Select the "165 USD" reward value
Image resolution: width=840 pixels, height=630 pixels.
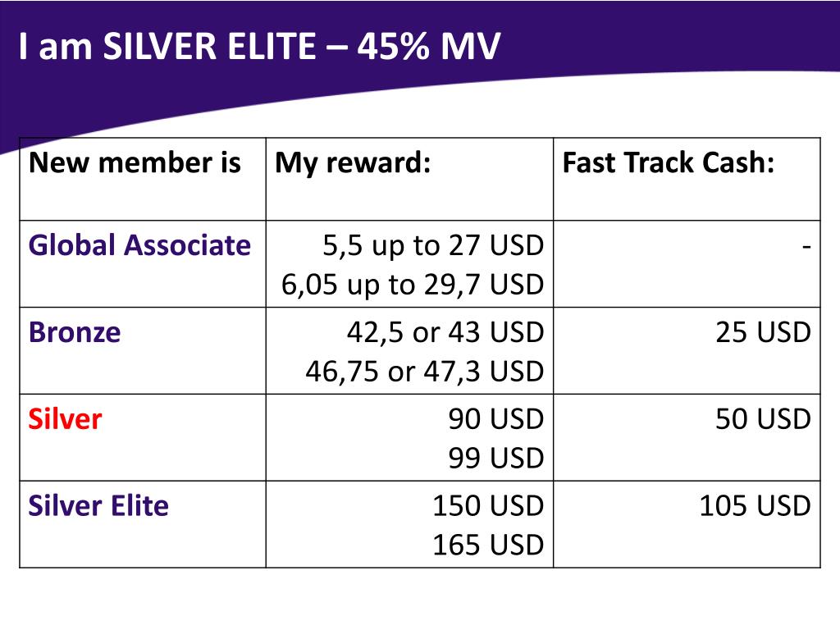488,546
